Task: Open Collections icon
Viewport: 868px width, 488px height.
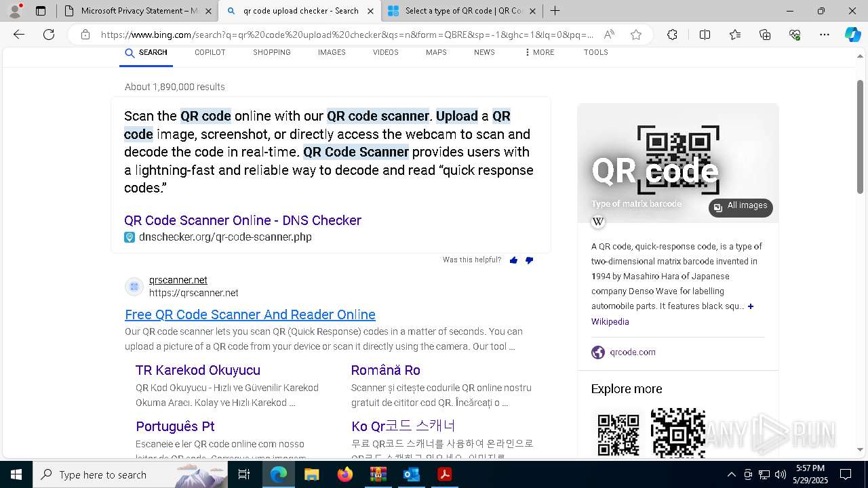Action: [x=765, y=35]
